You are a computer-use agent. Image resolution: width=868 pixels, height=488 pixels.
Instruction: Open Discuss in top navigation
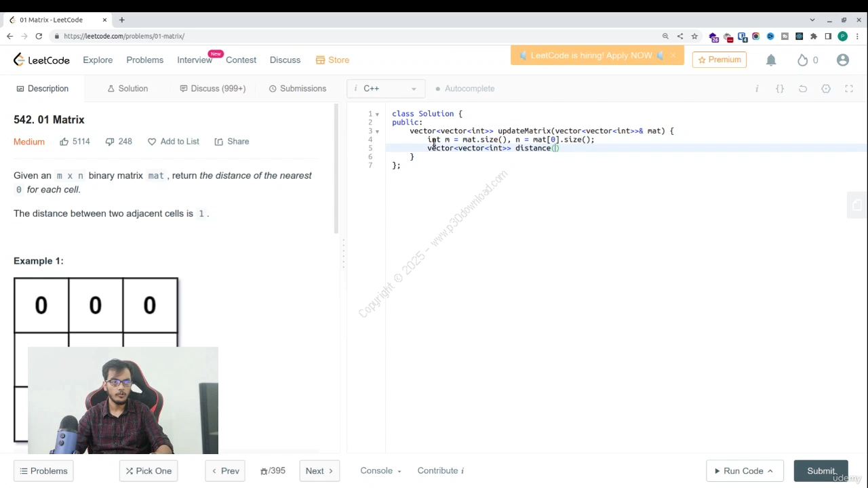(x=285, y=60)
